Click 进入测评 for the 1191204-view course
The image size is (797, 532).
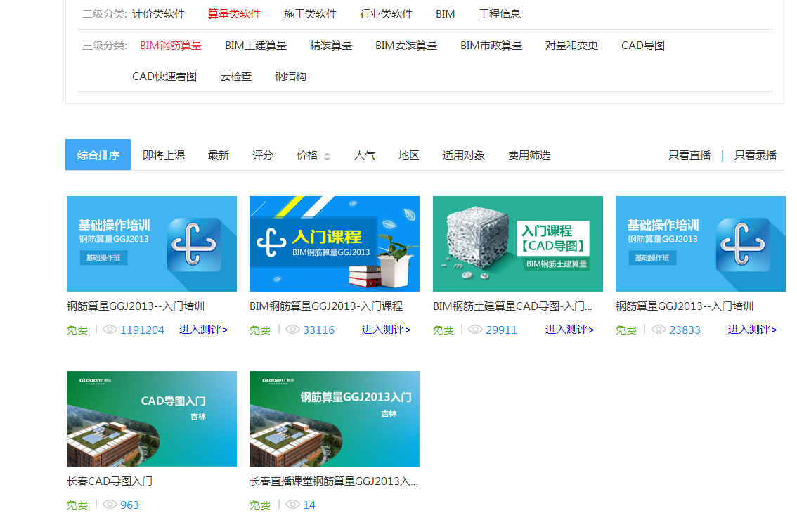tap(203, 330)
